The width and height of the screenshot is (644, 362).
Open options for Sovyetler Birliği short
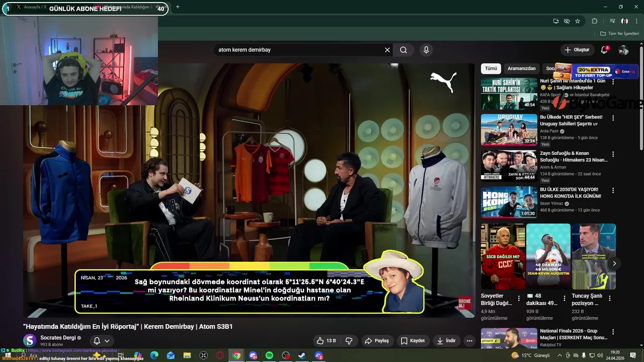tap(519, 299)
